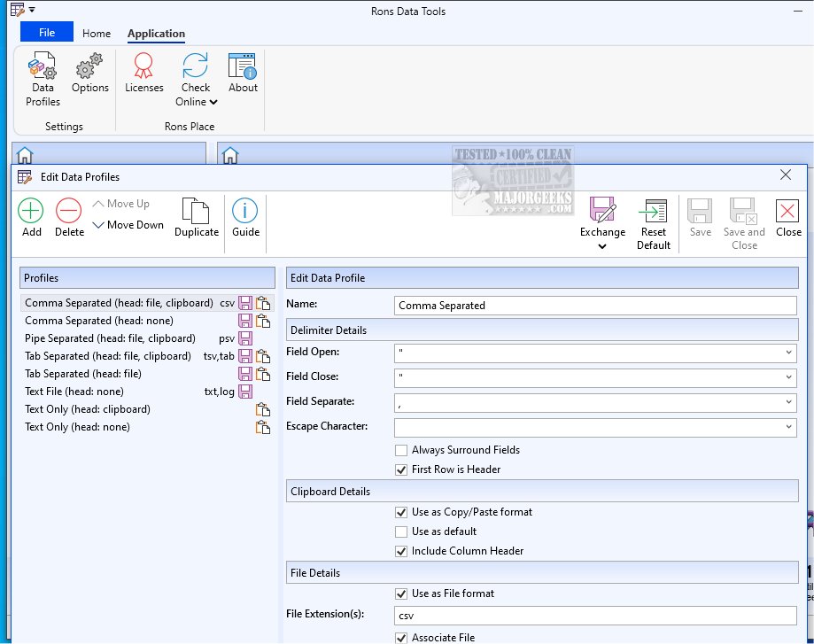The width and height of the screenshot is (814, 644).
Task: Select Text File (head: none) profile
Action: 147,391
